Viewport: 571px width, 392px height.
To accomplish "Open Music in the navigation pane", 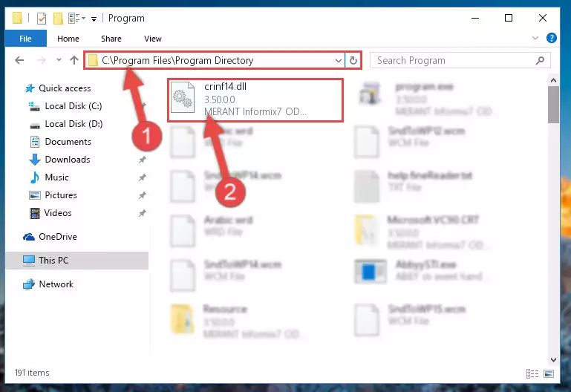I will coord(56,177).
